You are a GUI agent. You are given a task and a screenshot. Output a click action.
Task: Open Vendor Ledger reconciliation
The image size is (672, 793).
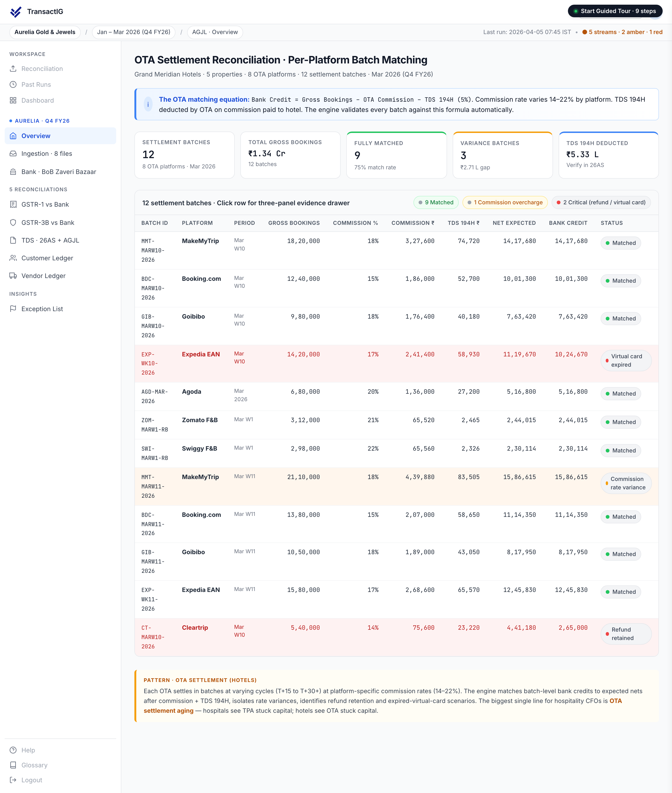click(x=60, y=276)
